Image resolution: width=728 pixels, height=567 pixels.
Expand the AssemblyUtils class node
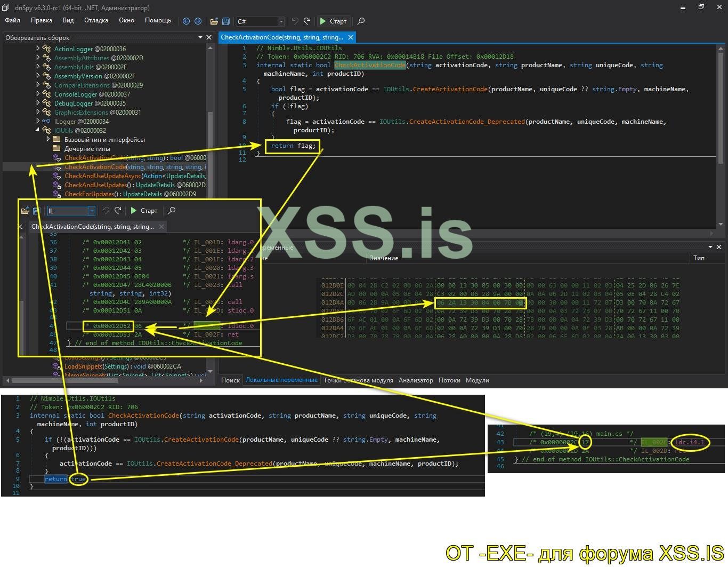tap(38, 67)
